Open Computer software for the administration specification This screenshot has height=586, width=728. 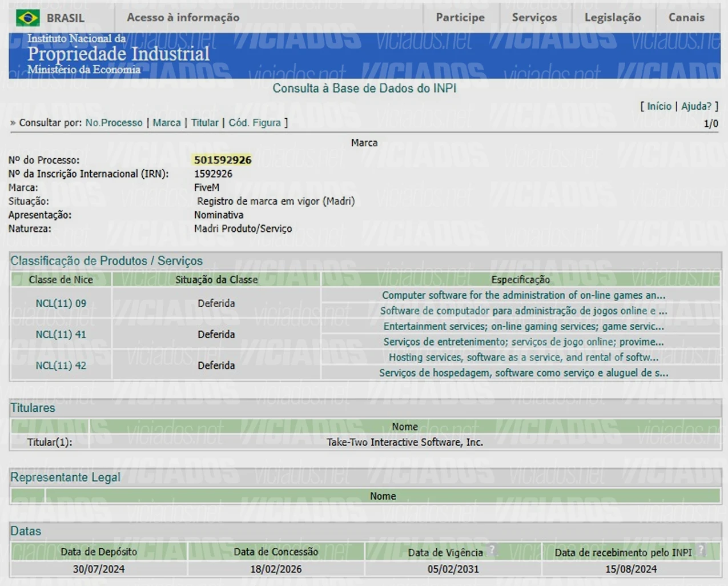pyautogui.click(x=524, y=295)
